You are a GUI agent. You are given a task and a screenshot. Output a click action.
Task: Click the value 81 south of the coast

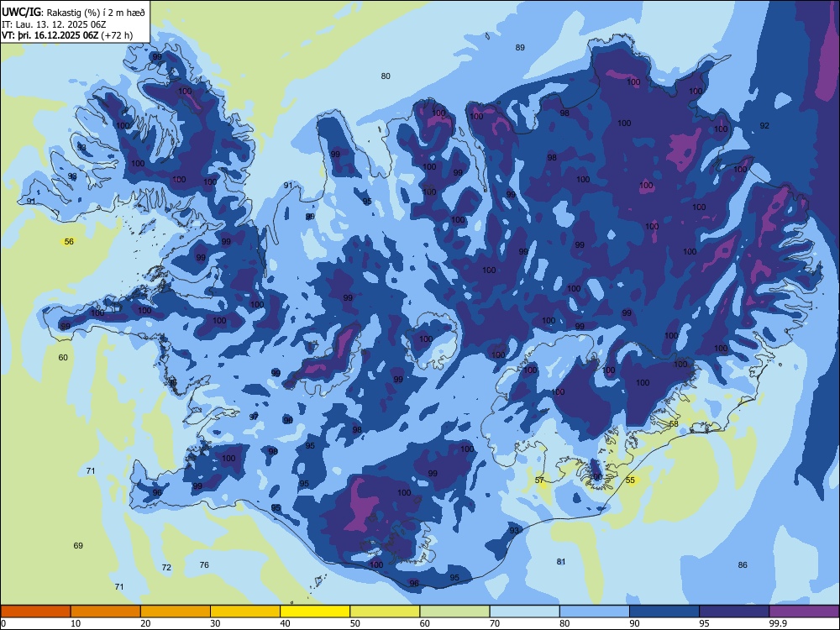tap(561, 562)
